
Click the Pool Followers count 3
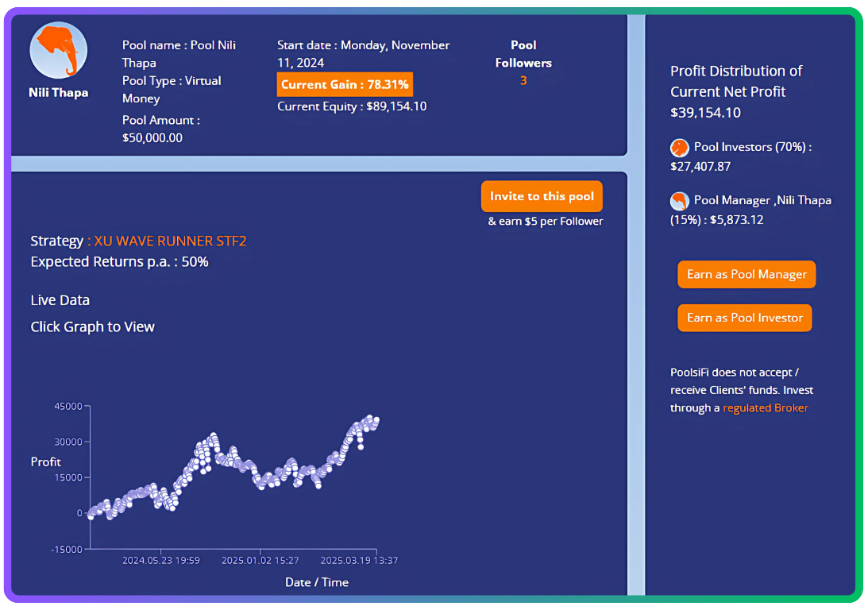pyautogui.click(x=523, y=81)
